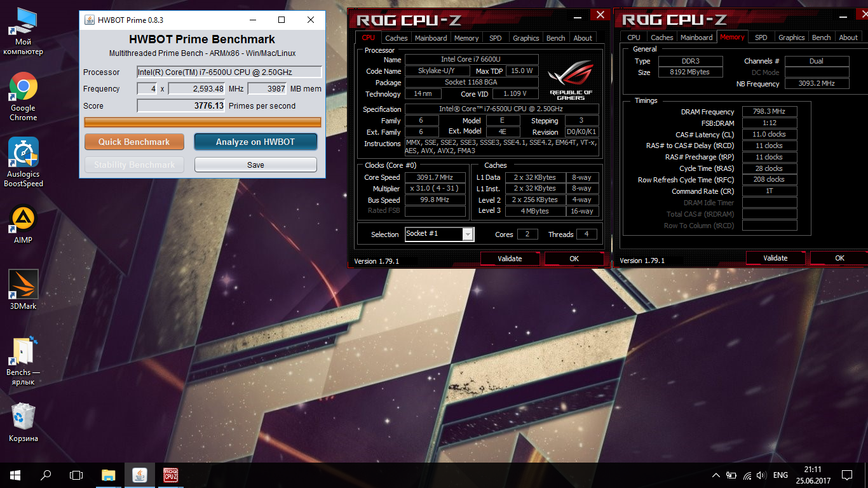Viewport: 868px width, 488px height.
Task: Switch to Caches tab in left CPU-Z window
Action: 397,38
